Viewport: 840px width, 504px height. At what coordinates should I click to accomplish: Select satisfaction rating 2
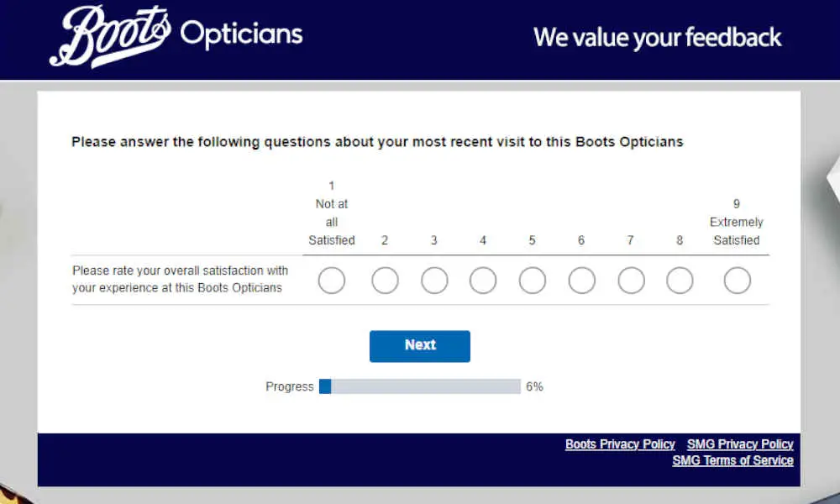[386, 281]
